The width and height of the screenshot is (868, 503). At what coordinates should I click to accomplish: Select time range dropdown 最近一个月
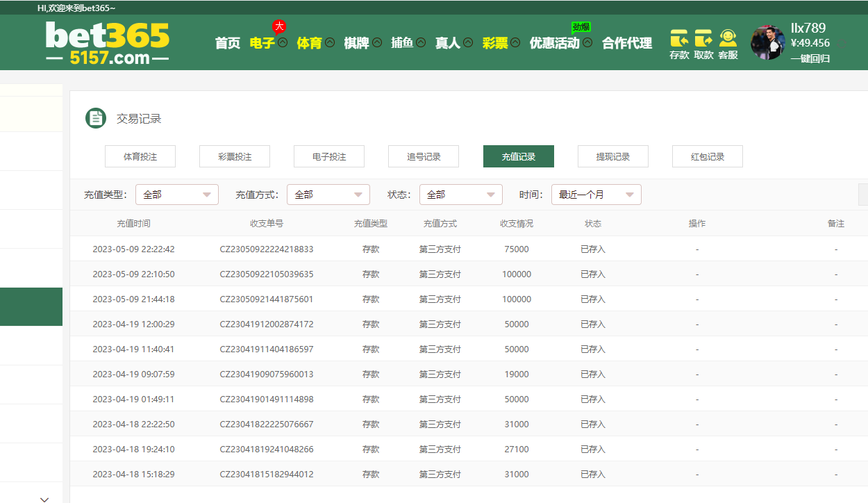596,195
